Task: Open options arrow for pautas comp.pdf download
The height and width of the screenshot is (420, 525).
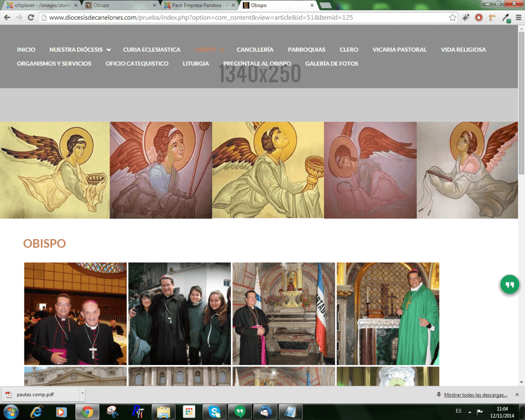Action: (83, 395)
